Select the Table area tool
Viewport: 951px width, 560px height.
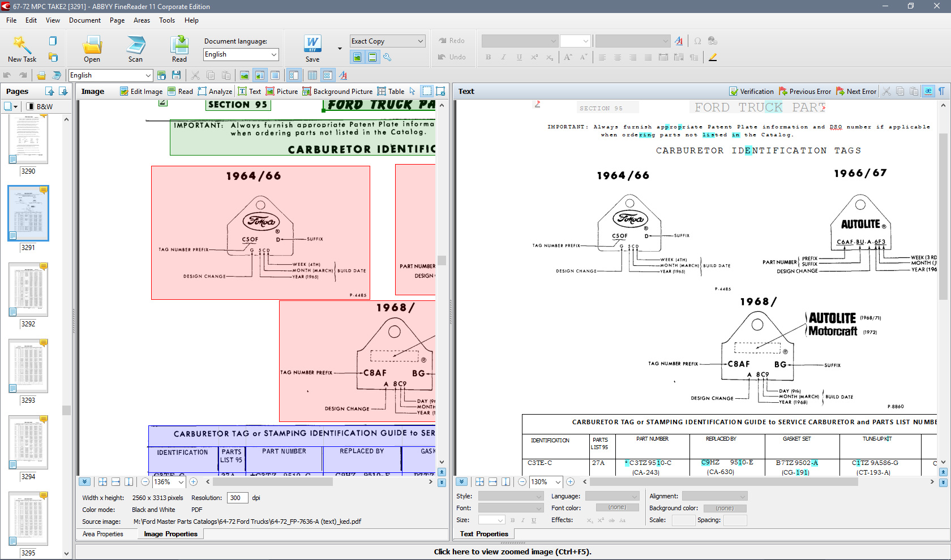pos(391,91)
